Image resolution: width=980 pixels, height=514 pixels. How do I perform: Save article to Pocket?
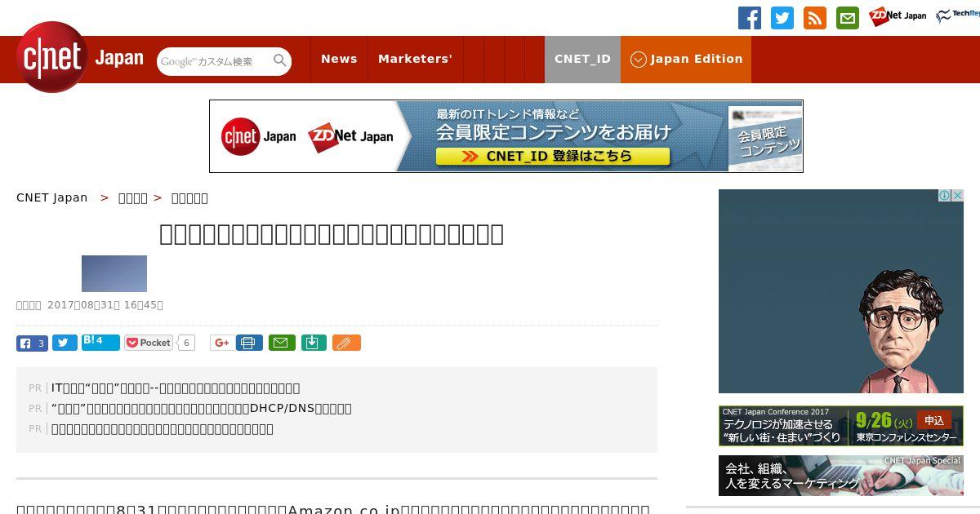tap(149, 343)
